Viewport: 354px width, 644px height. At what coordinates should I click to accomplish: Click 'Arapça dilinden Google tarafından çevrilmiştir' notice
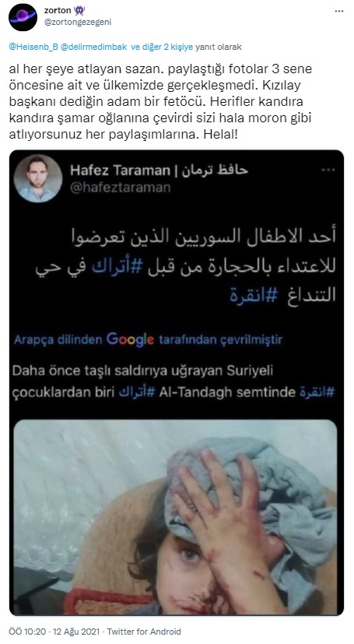(148, 340)
